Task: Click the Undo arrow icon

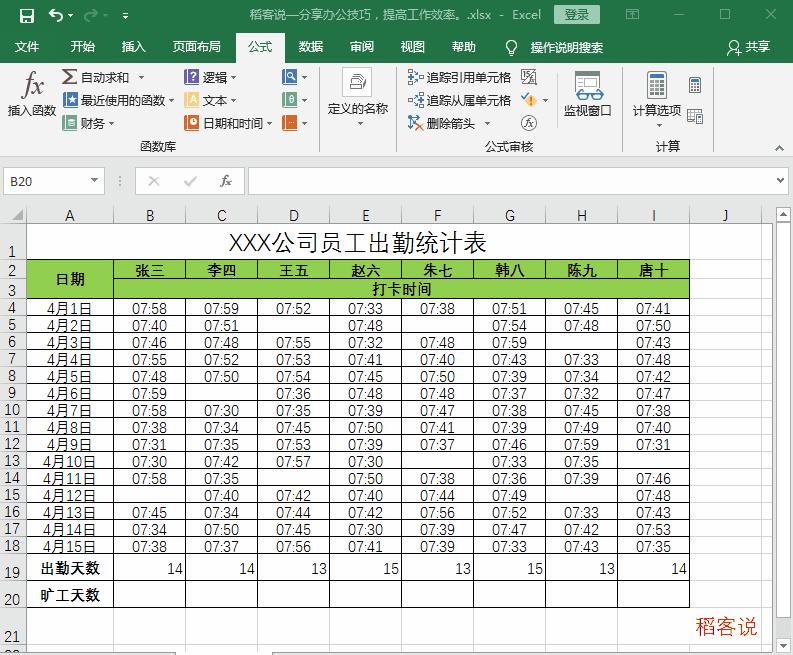Action: [x=56, y=15]
